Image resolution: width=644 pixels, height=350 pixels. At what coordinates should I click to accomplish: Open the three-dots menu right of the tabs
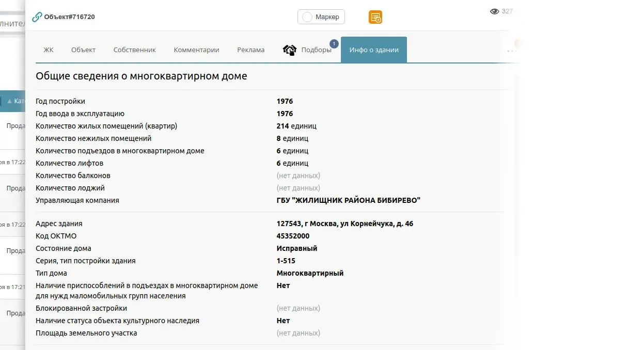[512, 51]
